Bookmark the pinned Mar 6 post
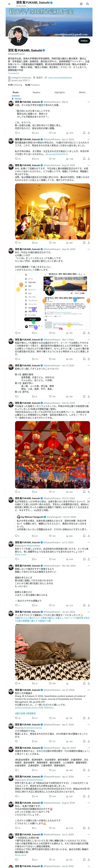This screenshot has width=98, height=868. click(x=84, y=133)
